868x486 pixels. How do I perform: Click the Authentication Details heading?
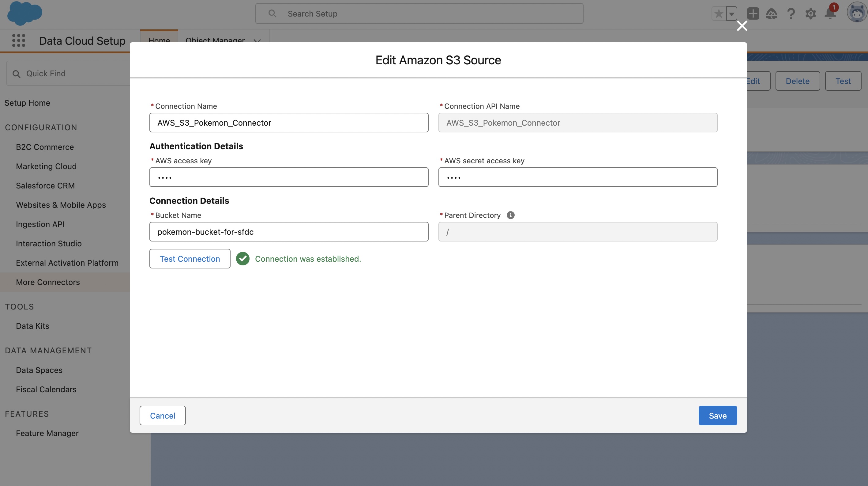point(196,146)
